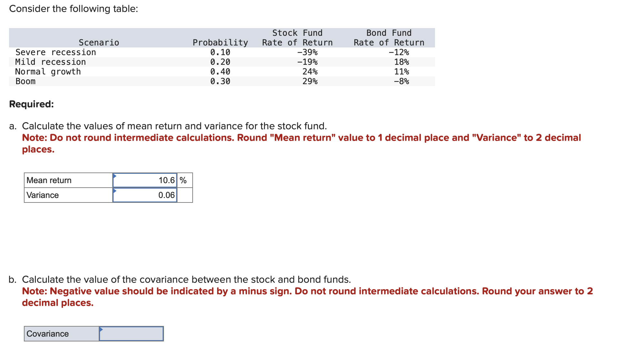
Task: Click the Mean return row label
Action: [x=49, y=180]
